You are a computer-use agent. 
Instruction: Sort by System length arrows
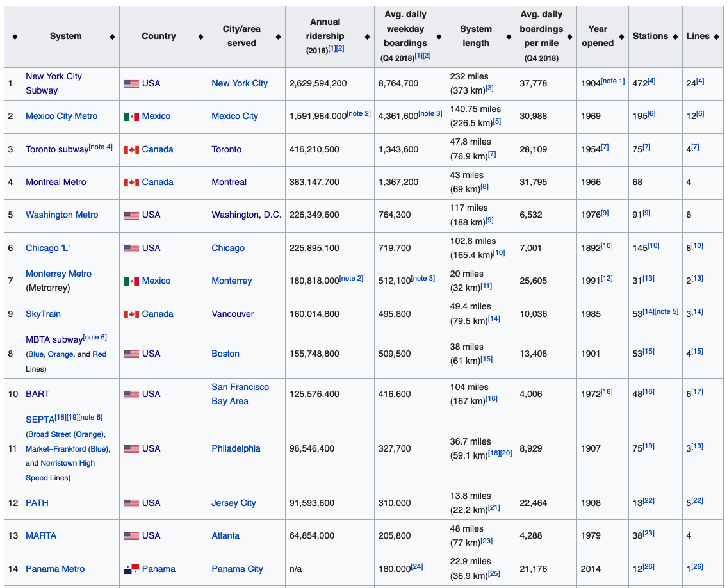(x=508, y=37)
